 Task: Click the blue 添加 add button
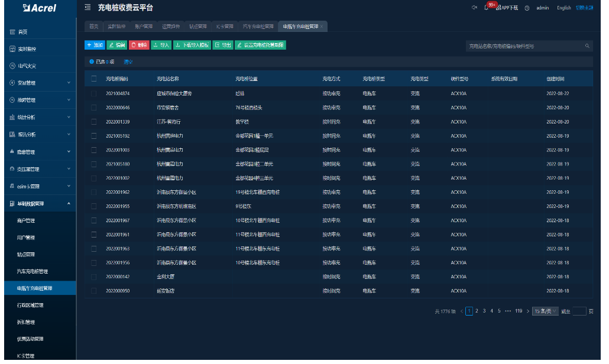(x=95, y=45)
